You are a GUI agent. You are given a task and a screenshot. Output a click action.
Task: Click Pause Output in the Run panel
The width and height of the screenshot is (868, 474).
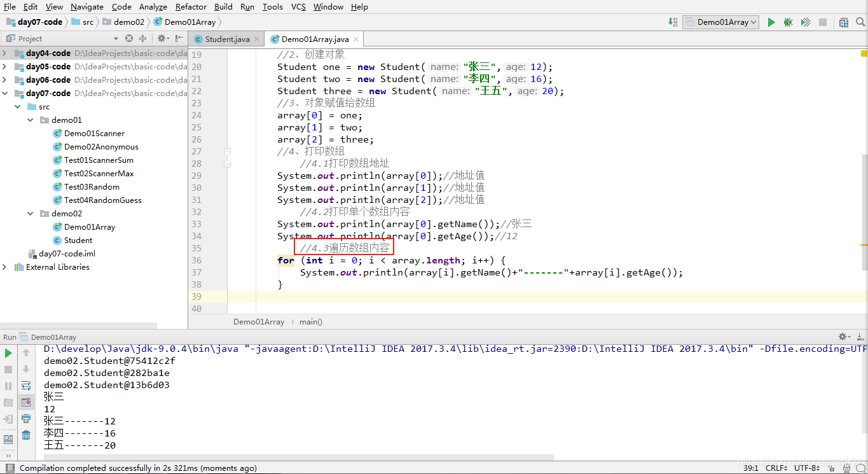[x=8, y=386]
